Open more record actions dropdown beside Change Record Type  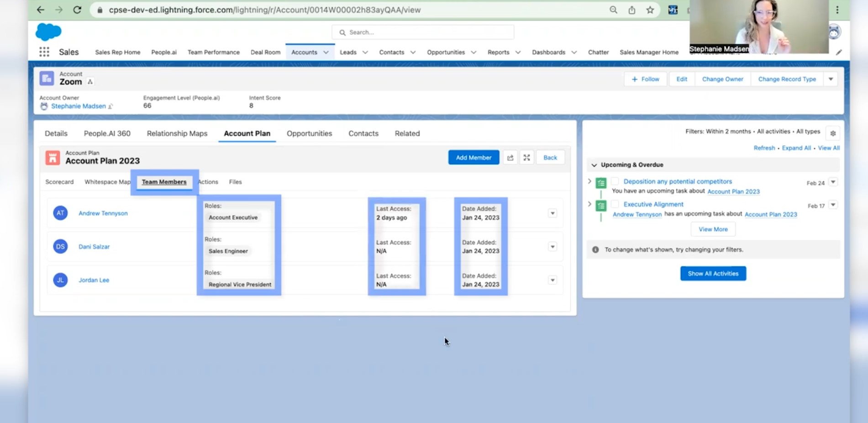(831, 79)
